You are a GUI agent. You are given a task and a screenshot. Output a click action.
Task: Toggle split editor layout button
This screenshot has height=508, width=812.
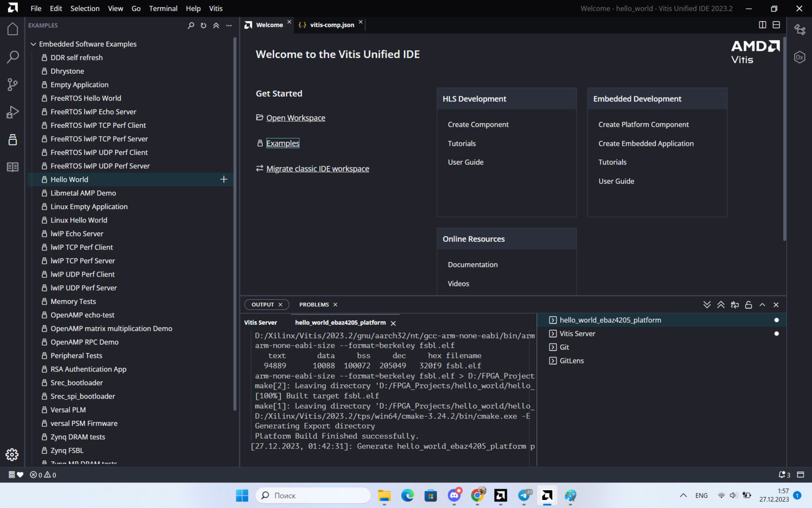(762, 25)
